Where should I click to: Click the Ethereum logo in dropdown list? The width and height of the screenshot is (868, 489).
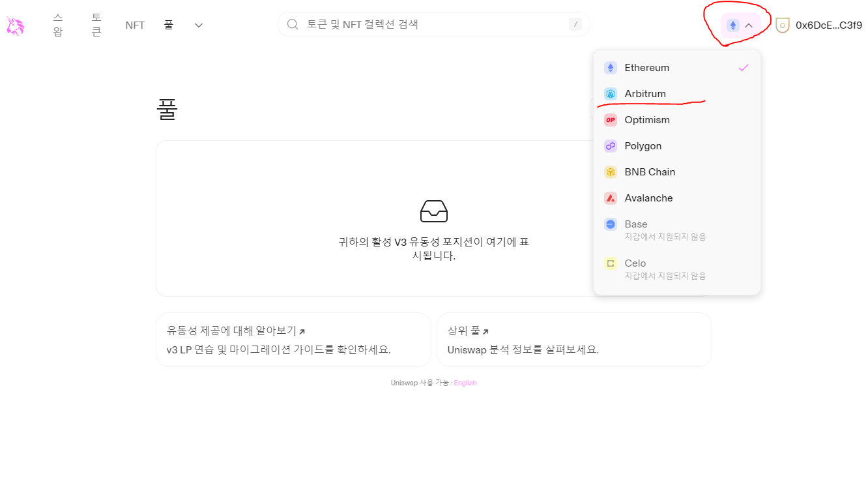click(x=611, y=68)
